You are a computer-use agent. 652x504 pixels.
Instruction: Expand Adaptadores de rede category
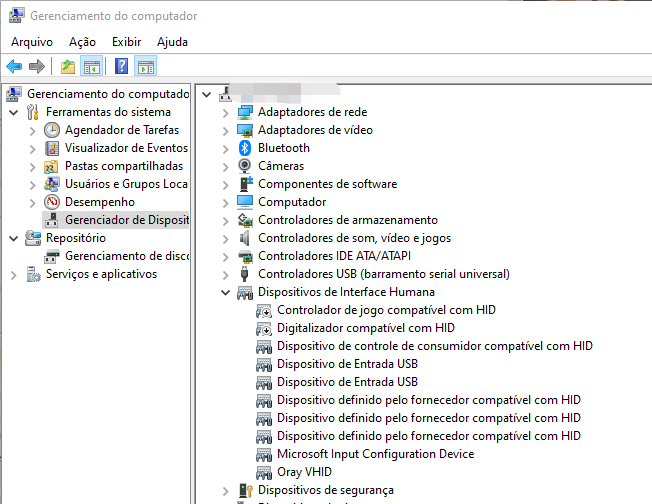click(225, 113)
